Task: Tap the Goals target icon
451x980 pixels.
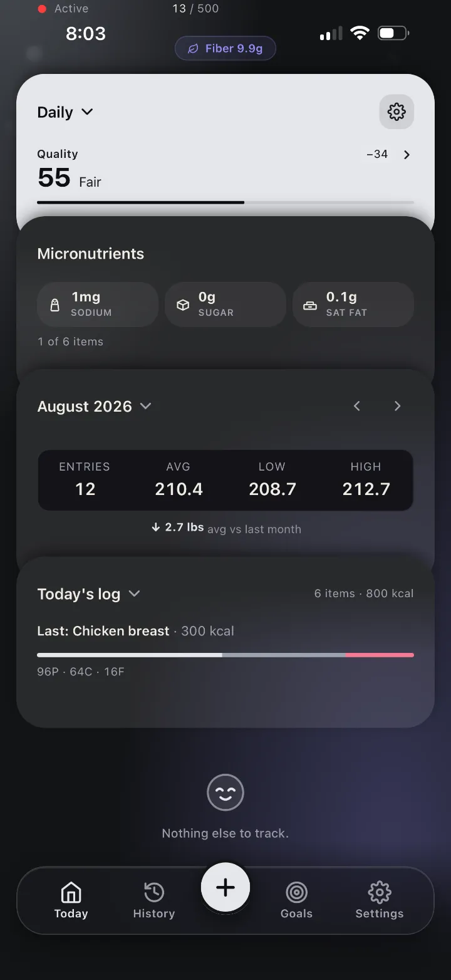Action: tap(296, 892)
